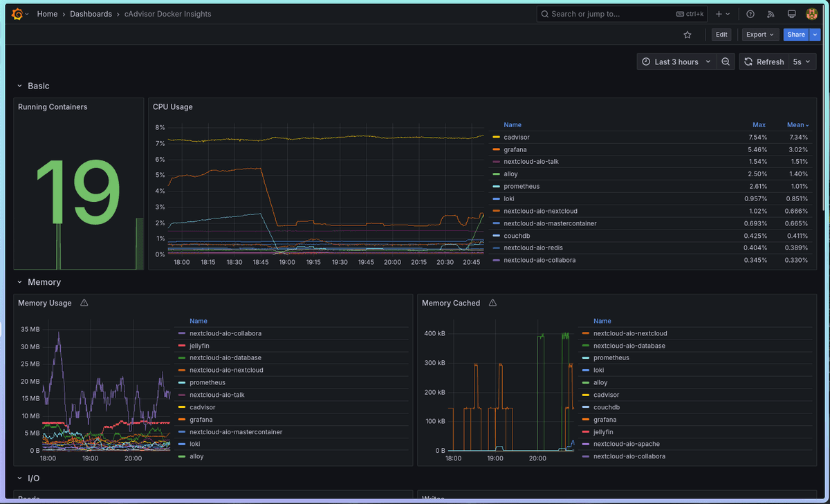
Task: Sort CPU legend by Mean column
Action: tap(797, 125)
